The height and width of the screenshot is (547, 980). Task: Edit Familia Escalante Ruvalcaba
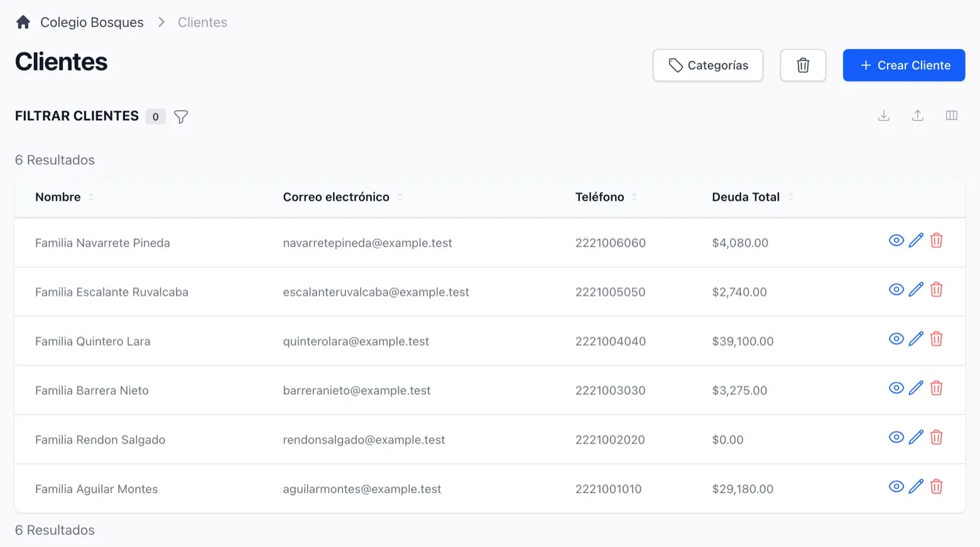[x=916, y=289]
